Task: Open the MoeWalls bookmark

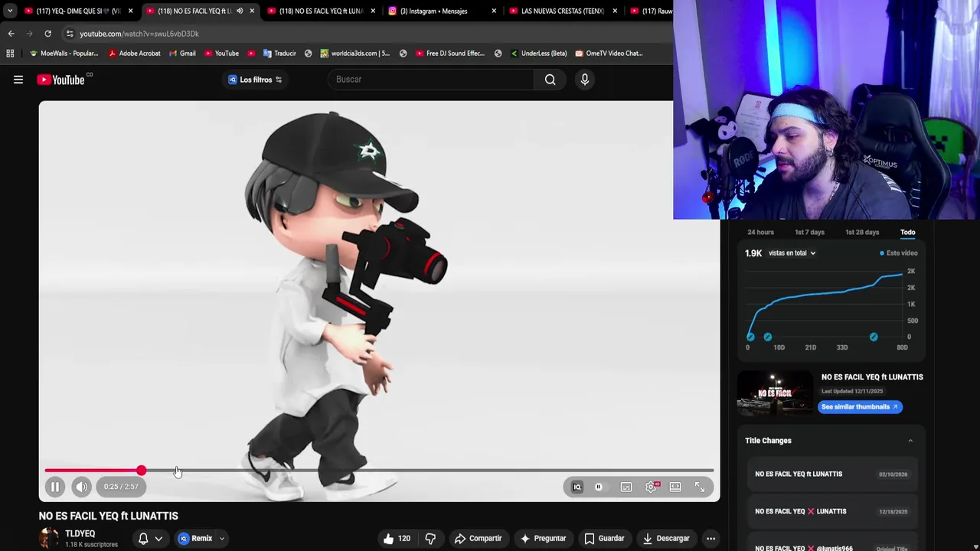Action: click(x=64, y=54)
